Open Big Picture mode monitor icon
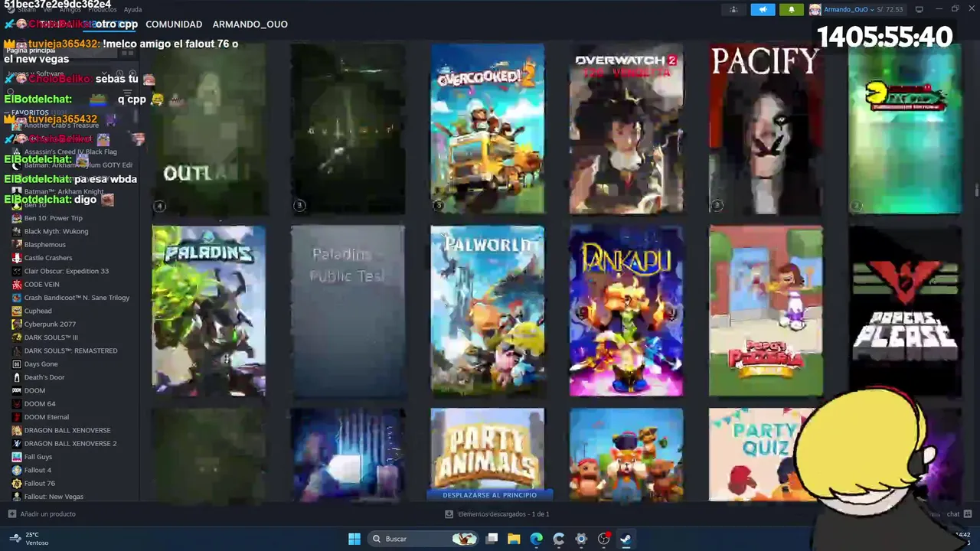Screen dimensions: 980x551 (x=919, y=9)
